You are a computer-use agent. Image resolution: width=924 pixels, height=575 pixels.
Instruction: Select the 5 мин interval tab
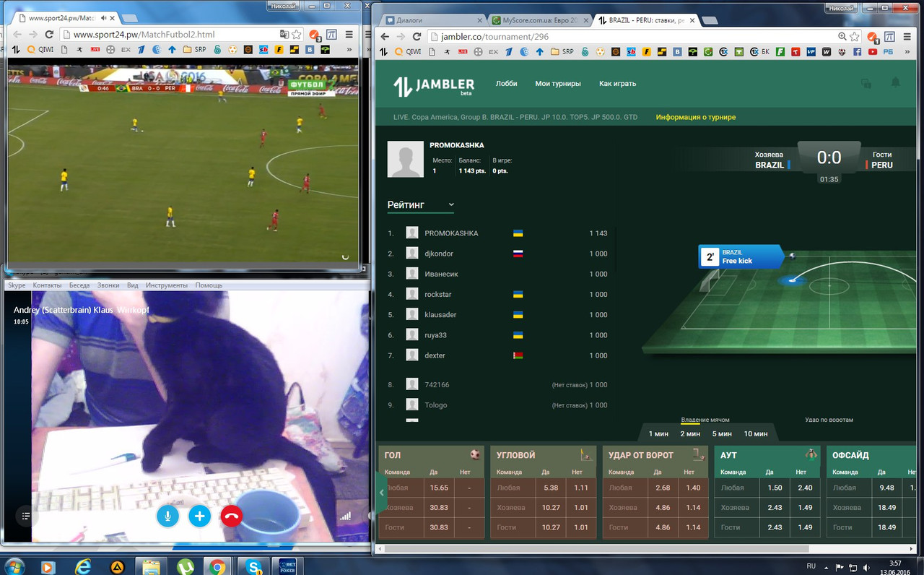(722, 433)
